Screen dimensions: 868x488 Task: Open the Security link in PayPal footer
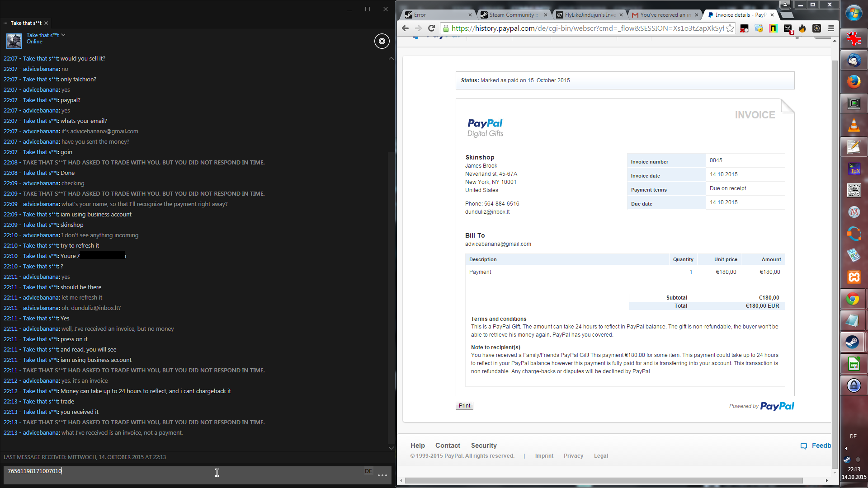tap(483, 446)
